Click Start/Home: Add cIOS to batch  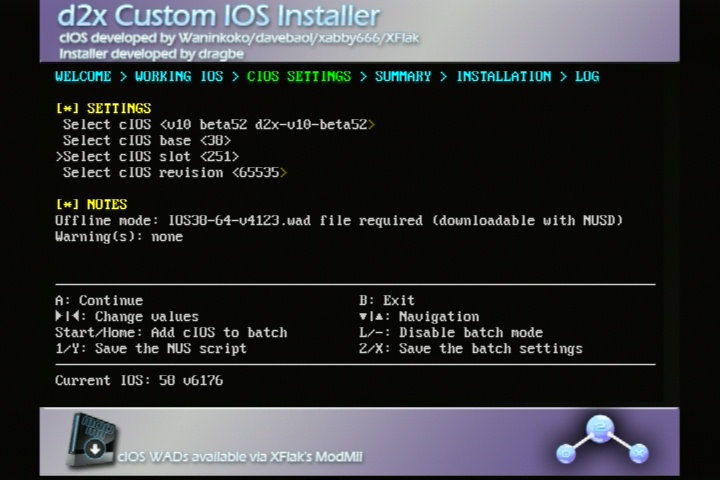click(x=171, y=333)
